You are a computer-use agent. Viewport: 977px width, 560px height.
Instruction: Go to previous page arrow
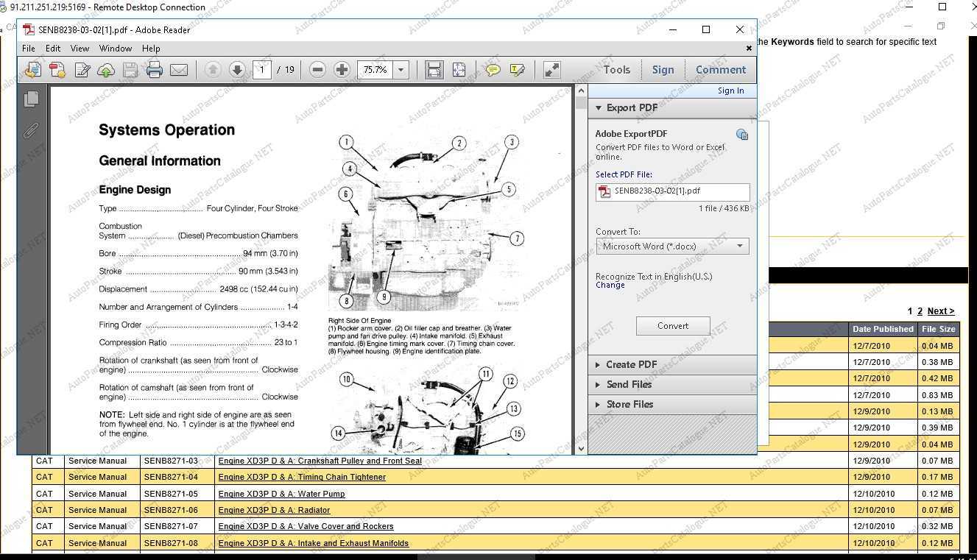tap(213, 70)
